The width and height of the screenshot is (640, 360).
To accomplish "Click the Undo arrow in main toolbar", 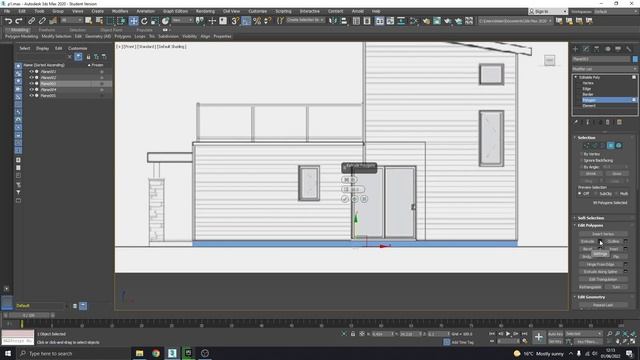I will tap(8, 21).
